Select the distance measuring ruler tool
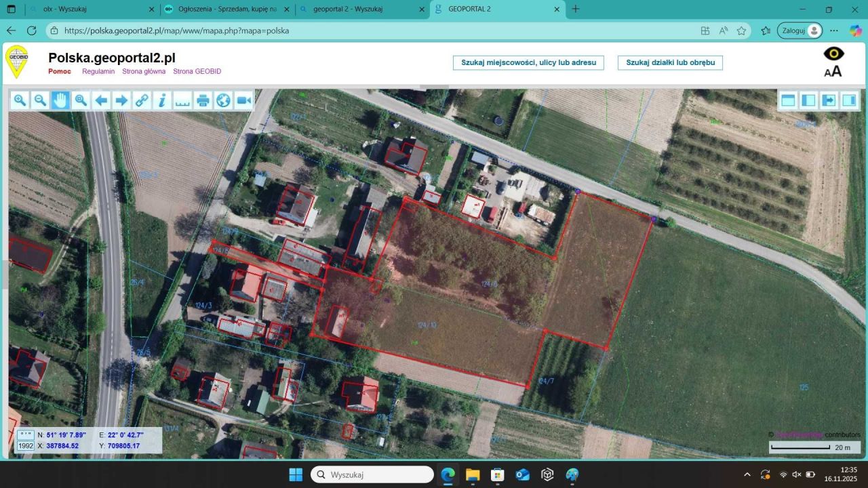 [x=182, y=101]
